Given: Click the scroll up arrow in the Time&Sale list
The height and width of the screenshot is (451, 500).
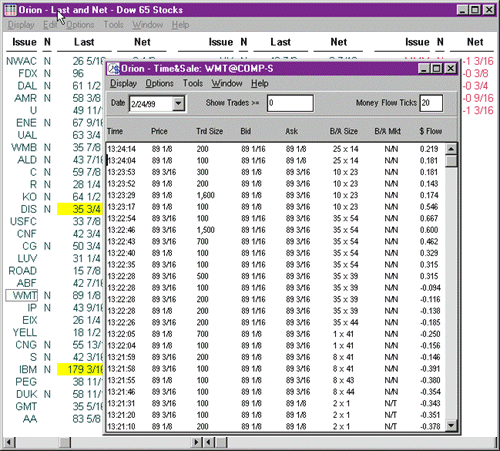Looking at the screenshot, I should 451,149.
